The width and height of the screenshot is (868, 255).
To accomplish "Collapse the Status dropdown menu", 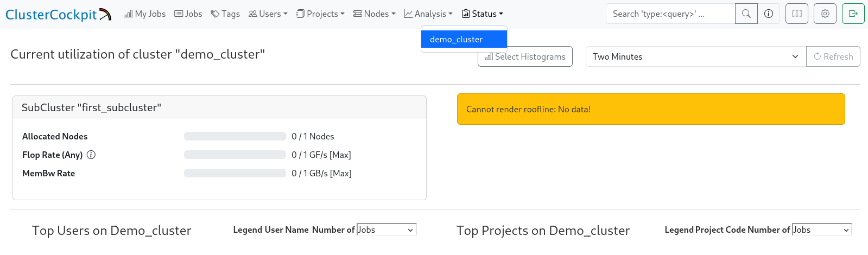I will click(483, 14).
